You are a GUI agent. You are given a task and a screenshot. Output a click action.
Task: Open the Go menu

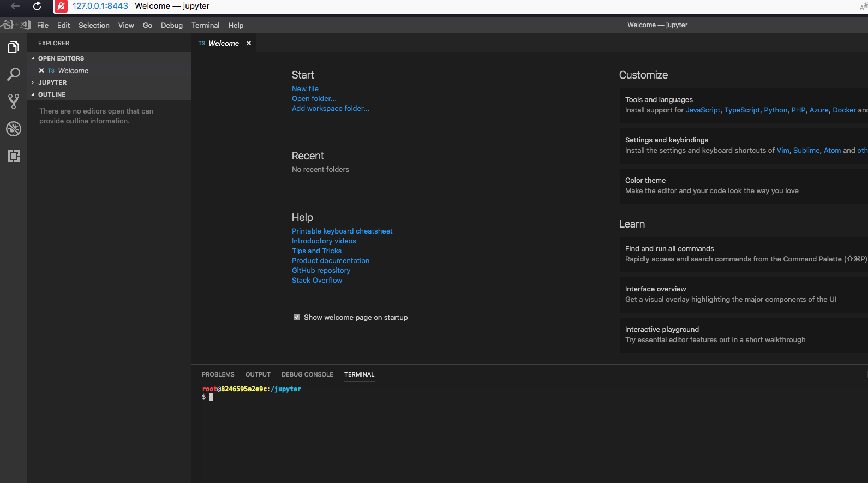click(147, 25)
